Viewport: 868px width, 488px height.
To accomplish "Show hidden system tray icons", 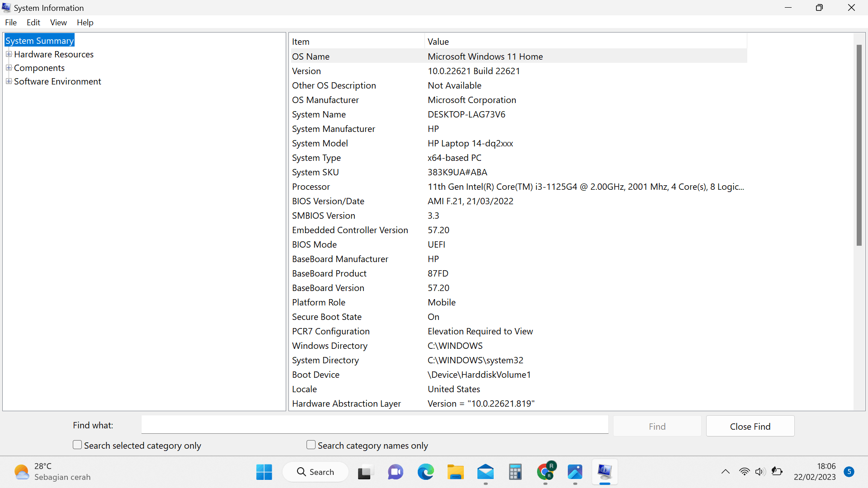I will (725, 472).
